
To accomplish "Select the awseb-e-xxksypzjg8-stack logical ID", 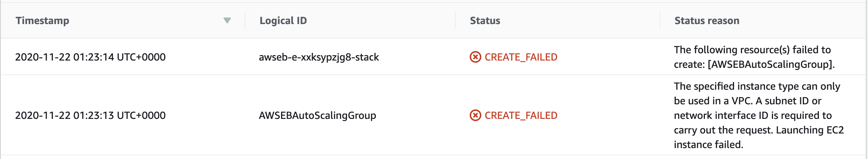I will pyautogui.click(x=319, y=57).
